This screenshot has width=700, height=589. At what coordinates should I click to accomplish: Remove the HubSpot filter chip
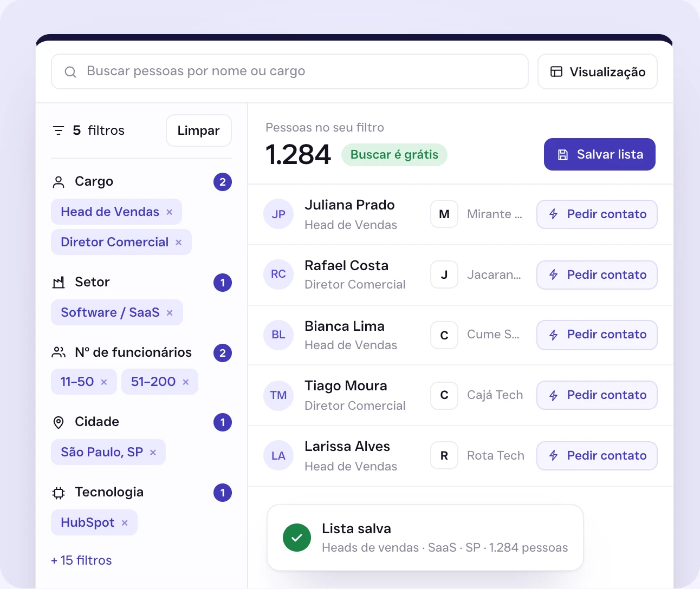click(x=125, y=523)
